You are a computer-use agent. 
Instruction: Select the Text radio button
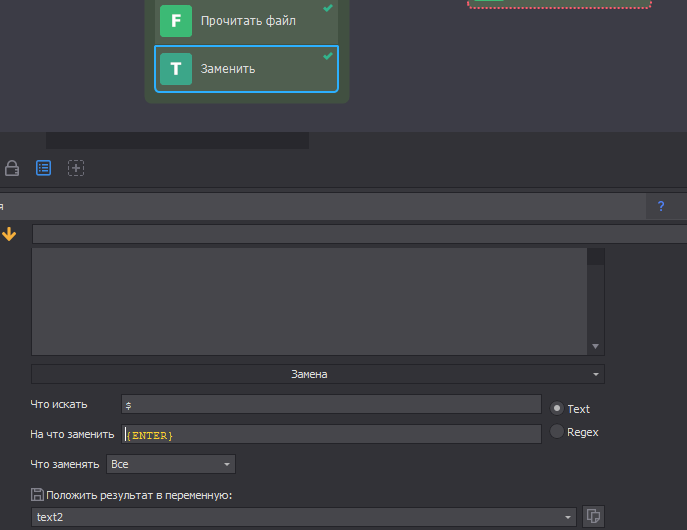557,408
